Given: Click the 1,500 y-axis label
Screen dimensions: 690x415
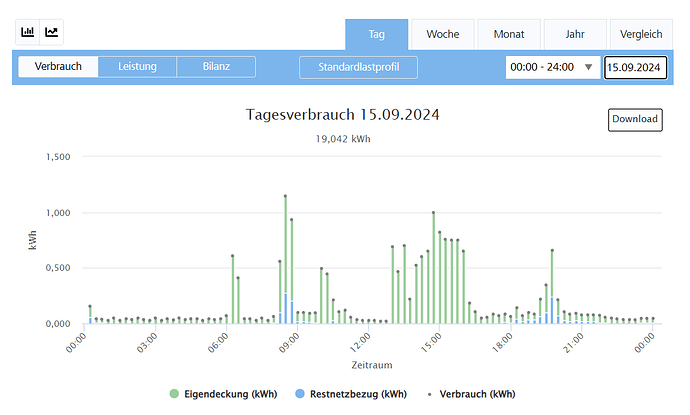Looking at the screenshot, I should (58, 157).
